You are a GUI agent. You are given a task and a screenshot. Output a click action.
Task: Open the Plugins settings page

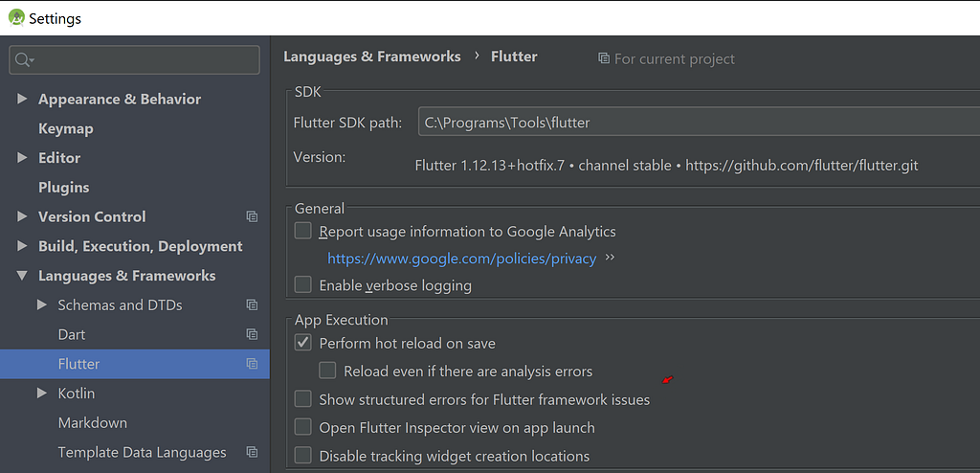tap(64, 187)
